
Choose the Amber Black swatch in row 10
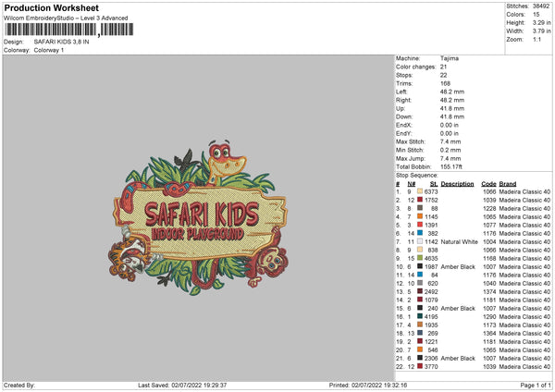tap(420, 266)
